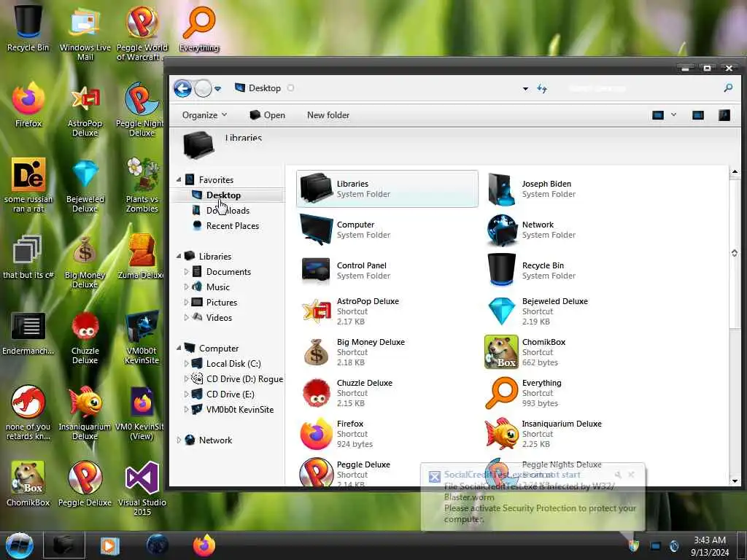Click the media player taskbar icon

coord(109,545)
